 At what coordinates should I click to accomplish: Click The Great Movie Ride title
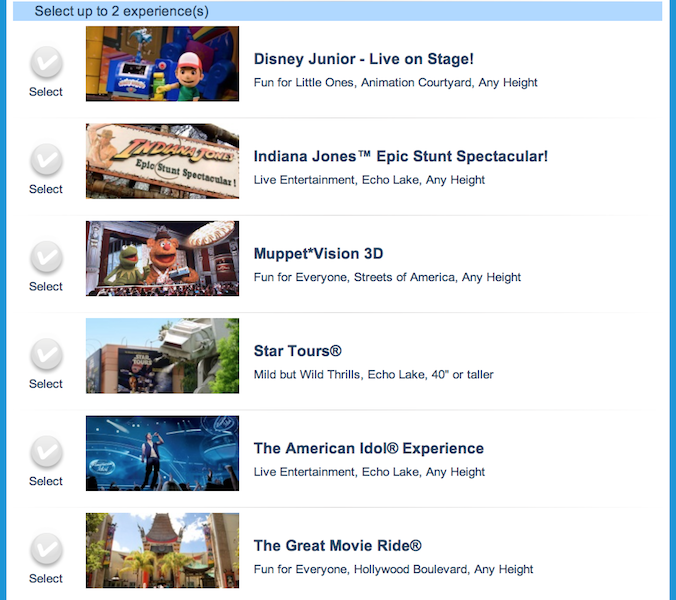point(338,546)
